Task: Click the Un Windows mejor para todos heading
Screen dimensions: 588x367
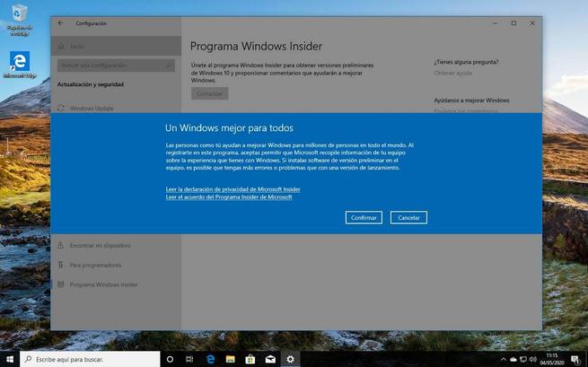Action: (x=229, y=127)
